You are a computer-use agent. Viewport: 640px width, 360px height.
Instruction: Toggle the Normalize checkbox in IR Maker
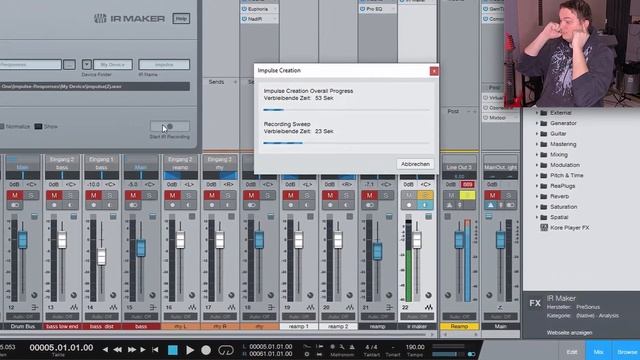[2, 127]
